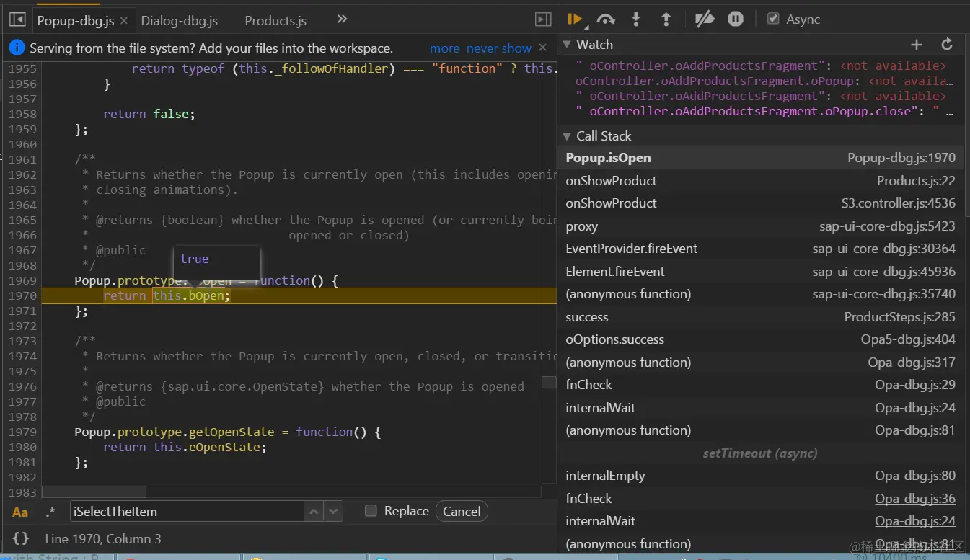Focus the search field containing iSelectTheItem
The image size is (970, 560).
186,512
